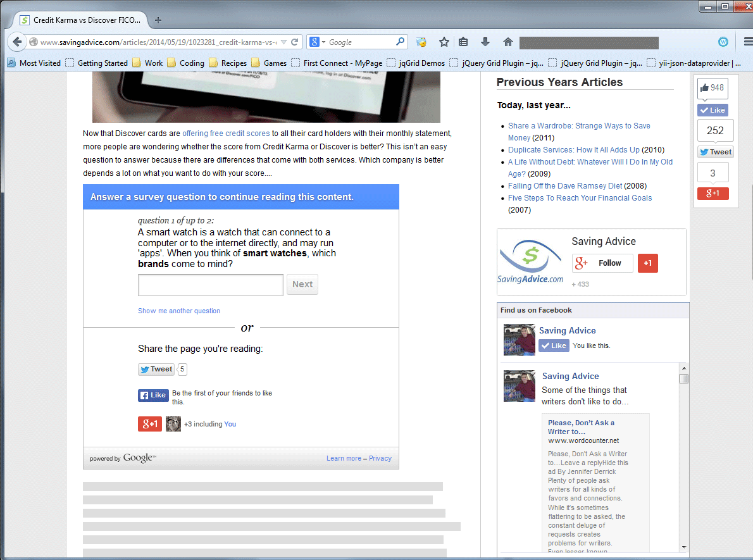Go to the browser home page icon
Screen dimensions: 753x560
tap(507, 42)
